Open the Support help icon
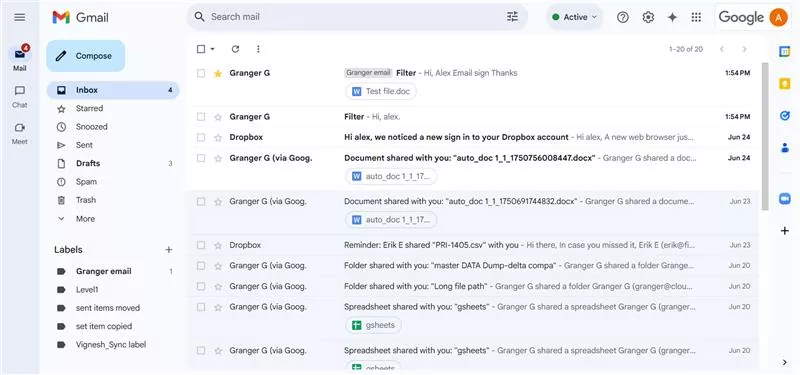This screenshot has width=800, height=375. coord(622,17)
